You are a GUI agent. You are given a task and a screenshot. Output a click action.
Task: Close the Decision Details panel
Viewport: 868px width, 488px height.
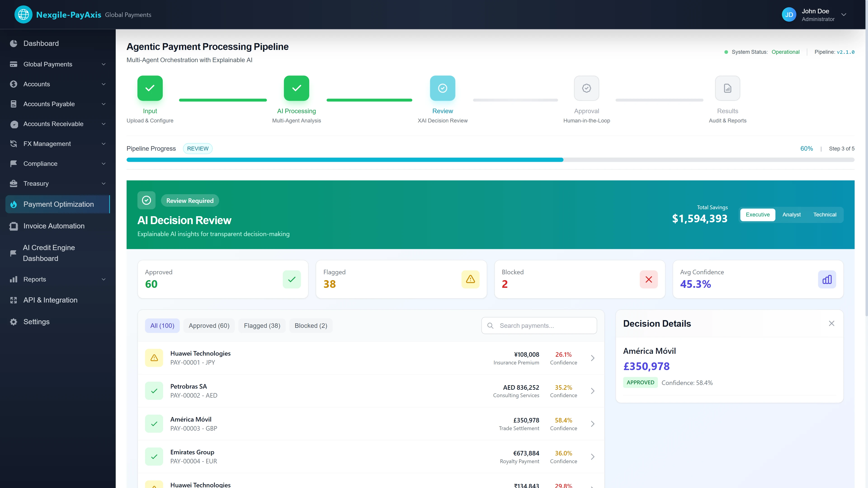coord(832,323)
